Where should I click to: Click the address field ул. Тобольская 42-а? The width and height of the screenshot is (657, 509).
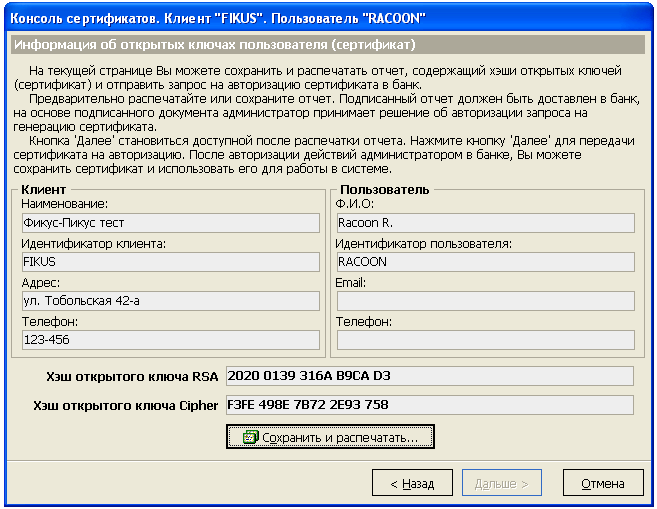tap(171, 301)
